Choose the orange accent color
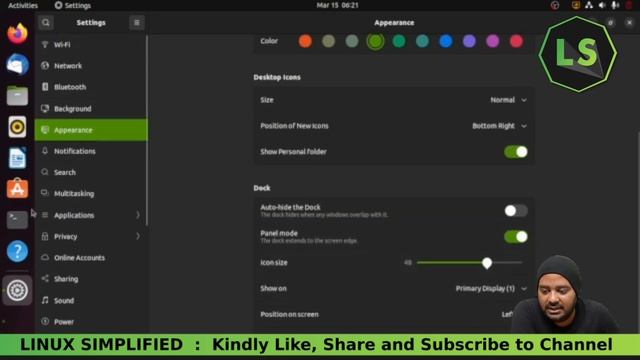The height and width of the screenshot is (360, 640). pos(305,41)
